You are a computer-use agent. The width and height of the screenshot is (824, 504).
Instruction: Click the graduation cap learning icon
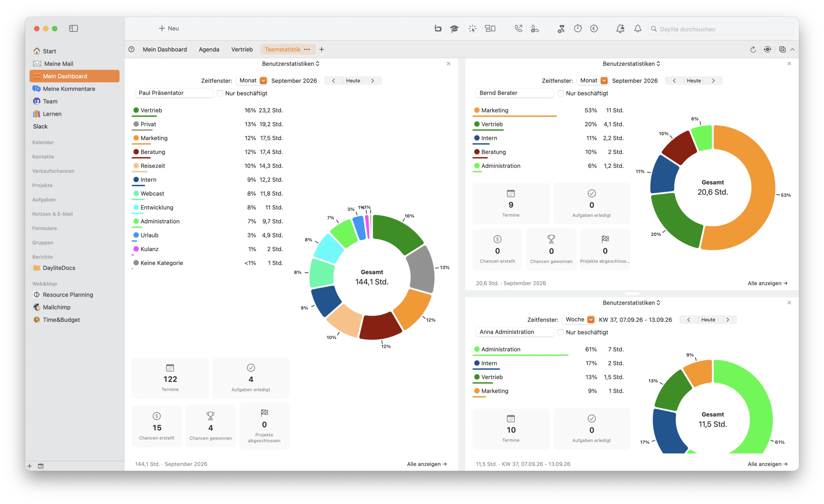coord(454,29)
